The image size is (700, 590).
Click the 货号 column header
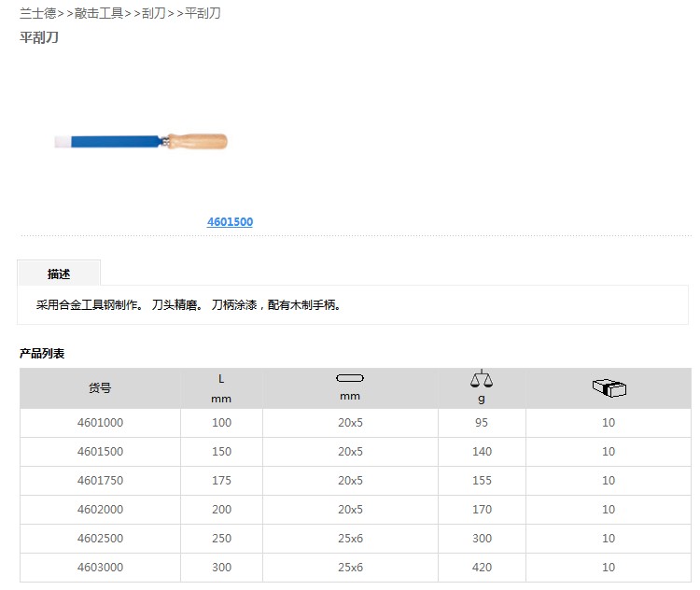tap(100, 388)
